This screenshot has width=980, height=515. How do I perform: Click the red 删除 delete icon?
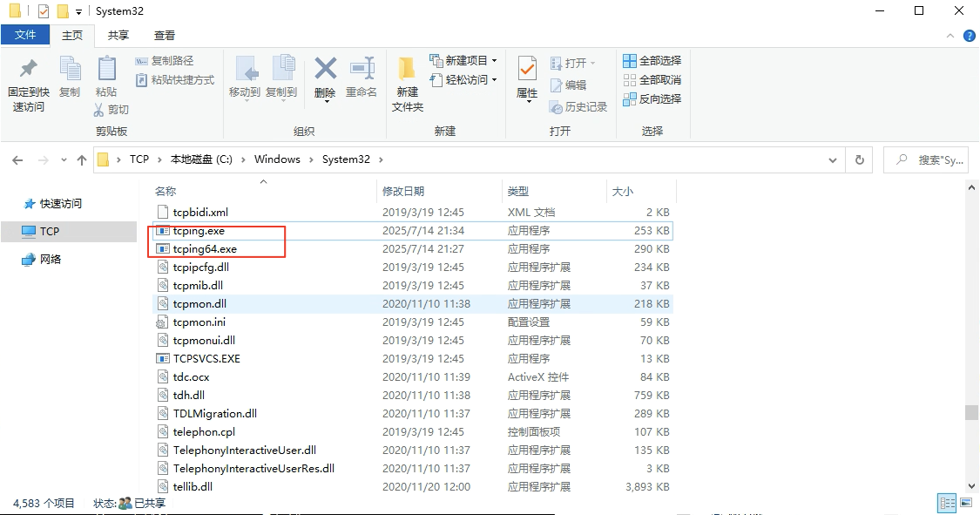(x=325, y=69)
